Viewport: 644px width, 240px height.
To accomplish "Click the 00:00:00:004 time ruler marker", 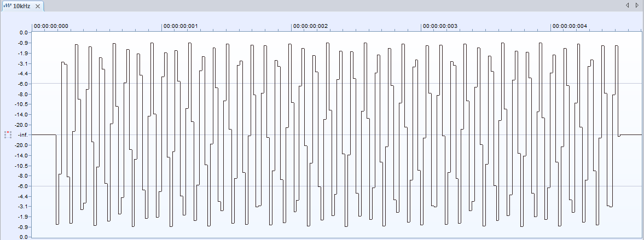I will coord(570,26).
